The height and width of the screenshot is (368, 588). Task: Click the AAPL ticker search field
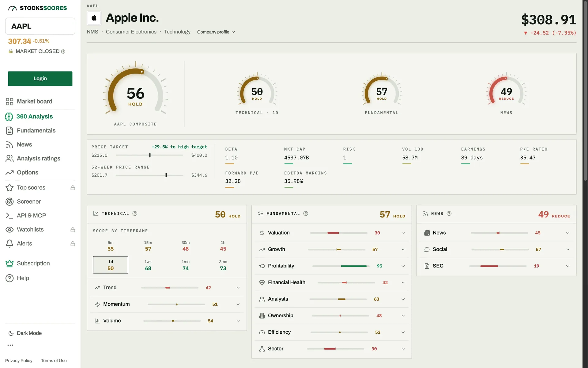point(40,26)
